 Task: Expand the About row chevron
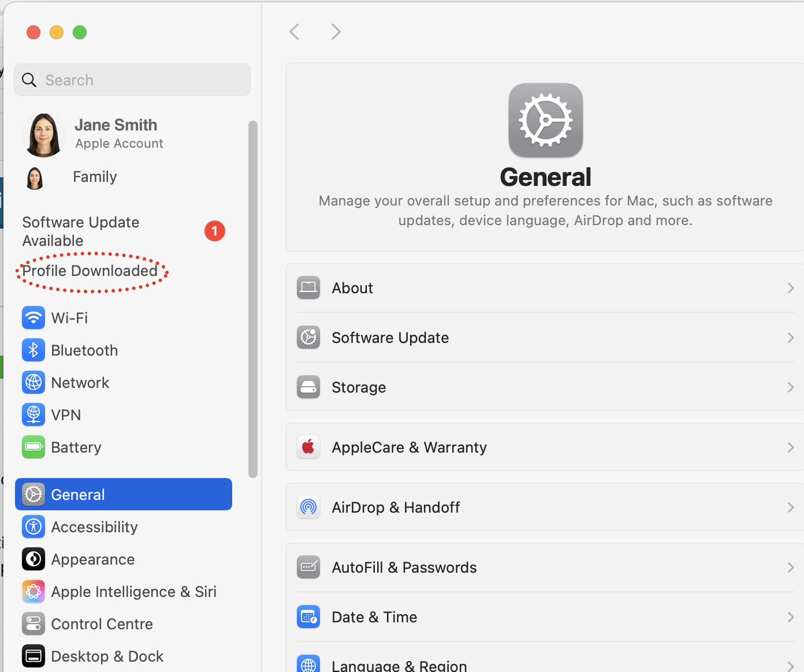pyautogui.click(x=790, y=288)
